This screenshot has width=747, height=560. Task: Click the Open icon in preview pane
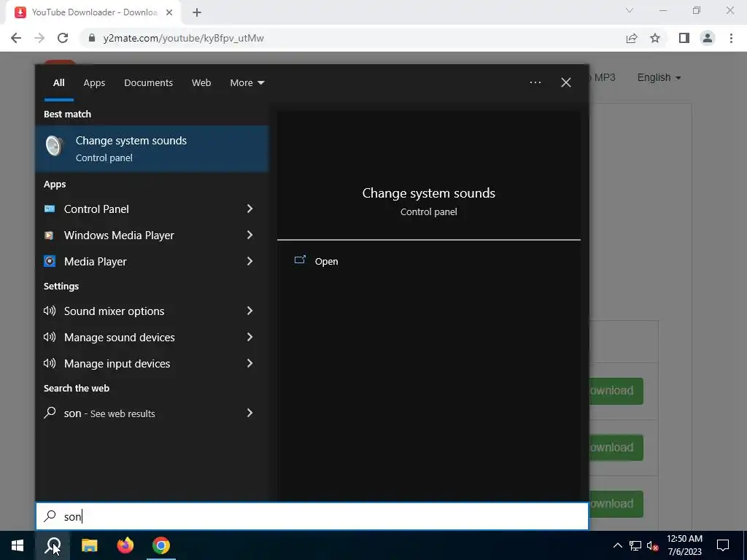click(300, 260)
